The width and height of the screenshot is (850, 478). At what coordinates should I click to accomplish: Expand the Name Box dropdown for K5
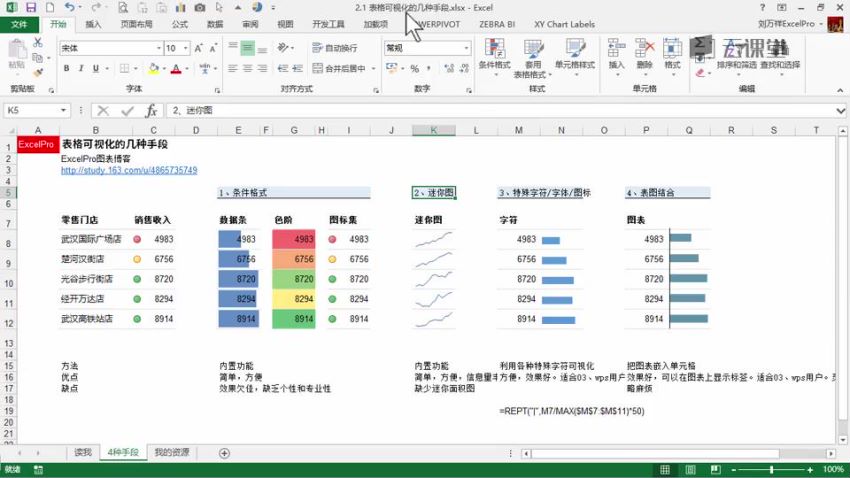pyautogui.click(x=63, y=111)
